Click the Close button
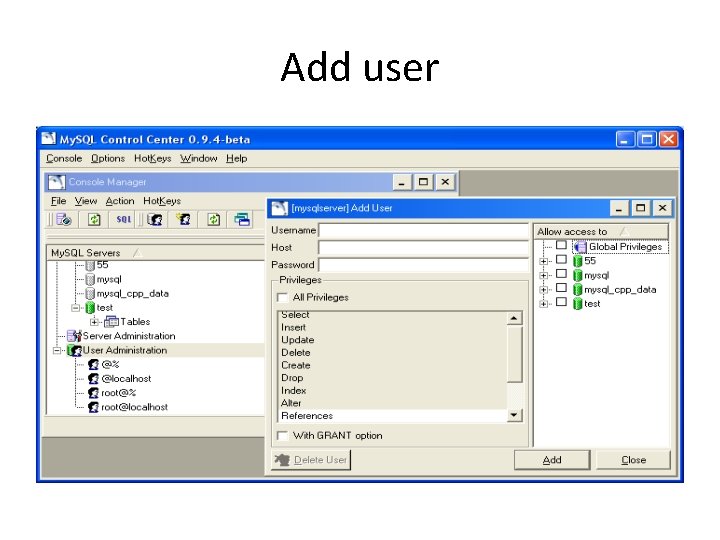 click(633, 460)
